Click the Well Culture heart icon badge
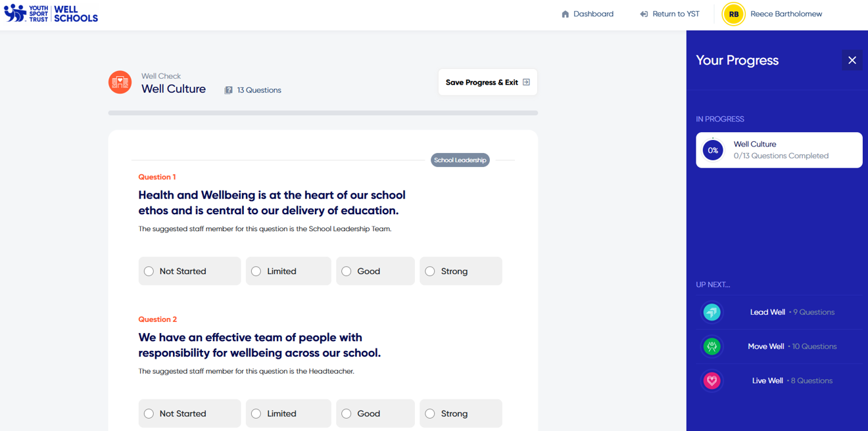This screenshot has width=868, height=431. 120,81
